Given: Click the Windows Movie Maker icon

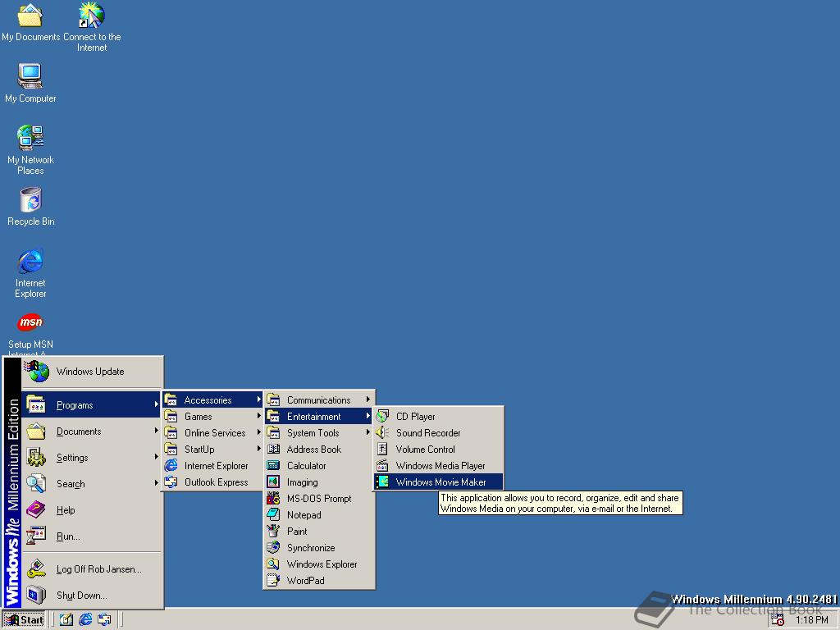Looking at the screenshot, I should point(382,482).
